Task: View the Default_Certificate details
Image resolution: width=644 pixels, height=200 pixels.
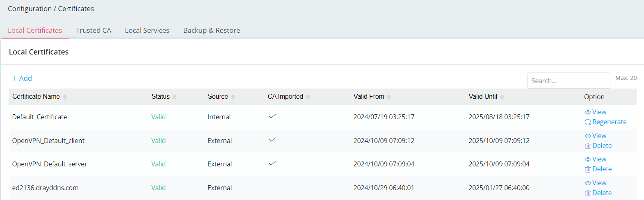Action: tap(595, 112)
